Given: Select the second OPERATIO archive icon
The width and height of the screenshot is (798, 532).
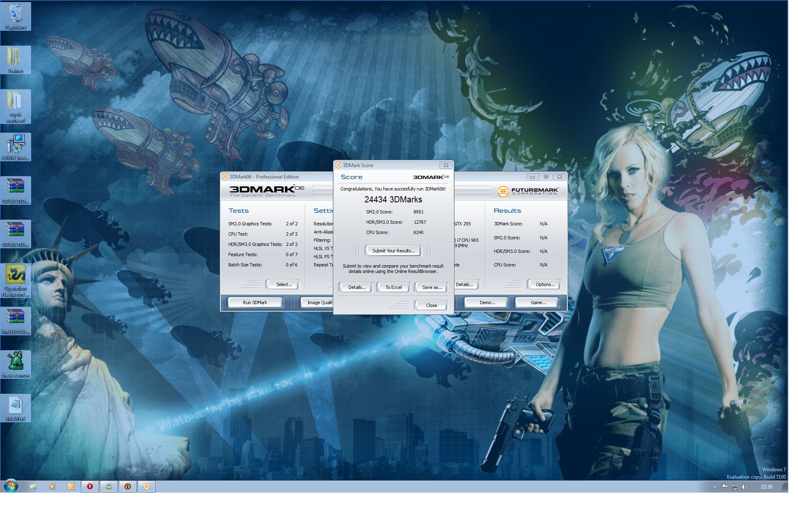Looking at the screenshot, I should click(x=16, y=234).
